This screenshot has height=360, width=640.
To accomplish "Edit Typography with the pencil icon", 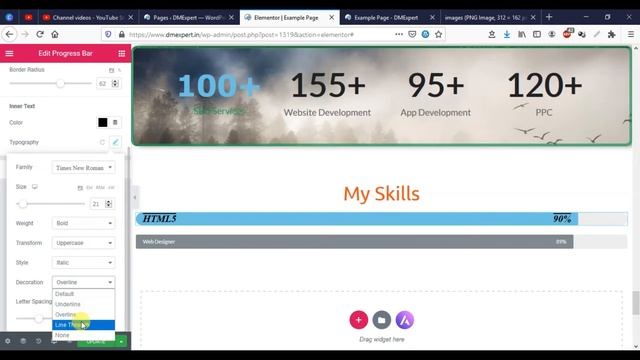I will (x=116, y=142).
